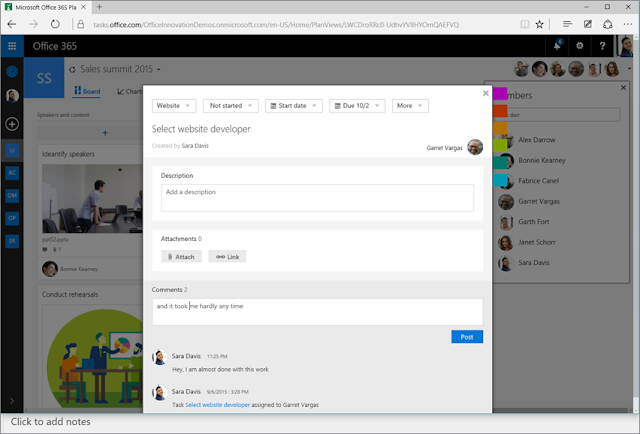Open notifications bell icon
640x434 pixels.
pyautogui.click(x=557, y=46)
